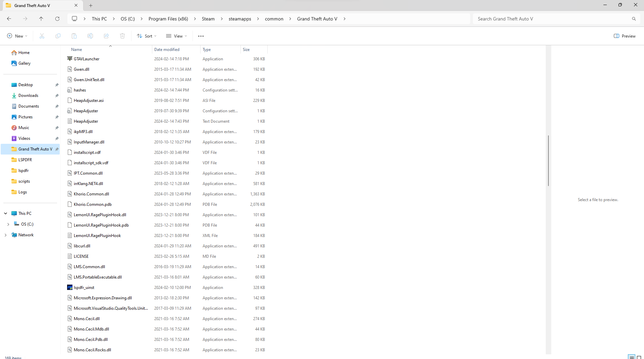644x359 pixels.
Task: Click the PC icon in address bar
Action: (74, 19)
